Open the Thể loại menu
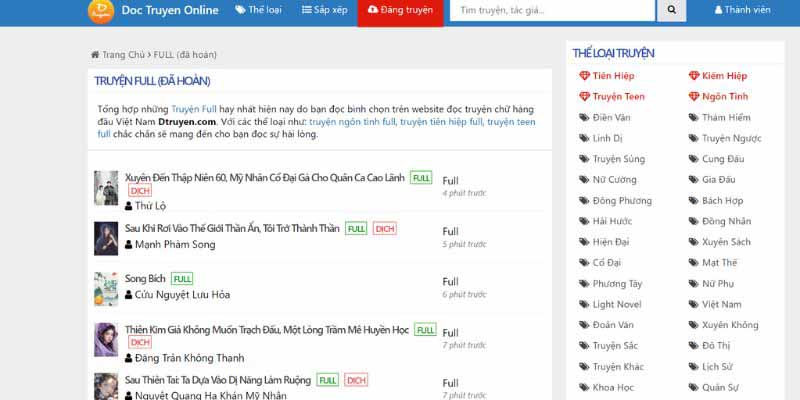 258,10
